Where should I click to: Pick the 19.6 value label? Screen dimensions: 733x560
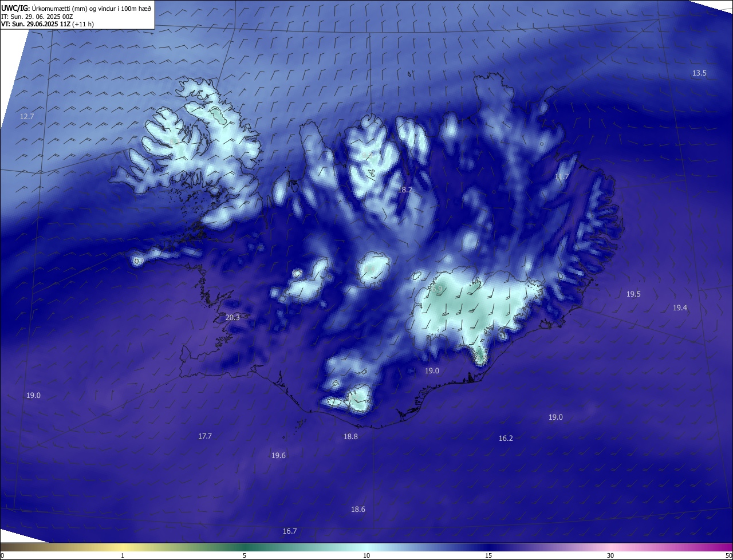tap(278, 455)
